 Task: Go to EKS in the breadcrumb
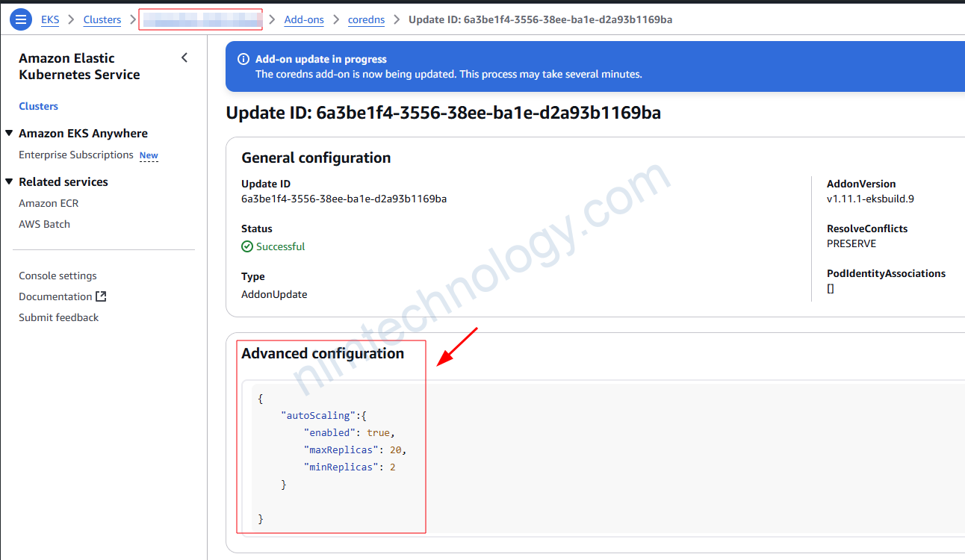(x=50, y=19)
